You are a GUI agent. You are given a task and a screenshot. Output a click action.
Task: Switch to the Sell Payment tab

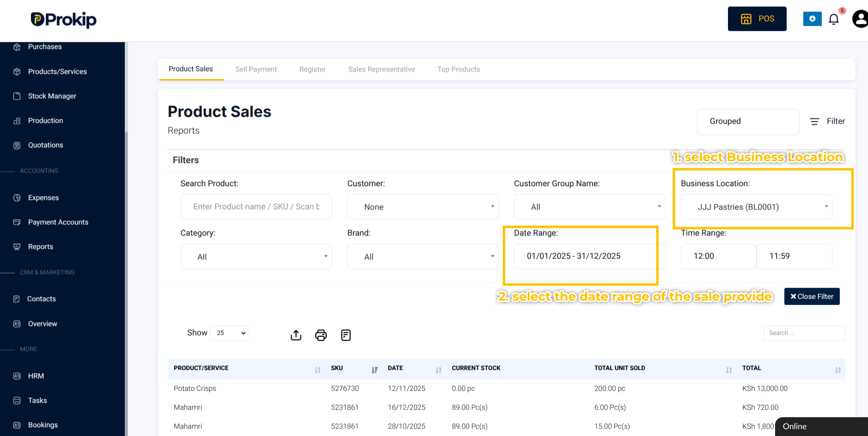tap(256, 69)
